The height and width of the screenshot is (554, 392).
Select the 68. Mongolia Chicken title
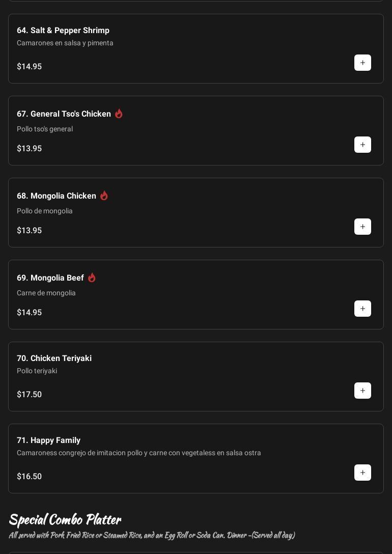(x=57, y=196)
